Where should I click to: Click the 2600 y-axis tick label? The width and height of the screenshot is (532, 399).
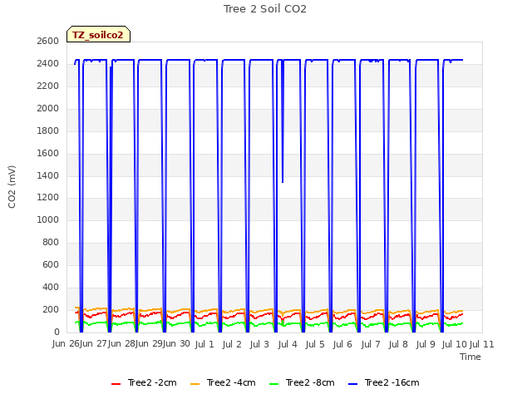pyautogui.click(x=48, y=41)
